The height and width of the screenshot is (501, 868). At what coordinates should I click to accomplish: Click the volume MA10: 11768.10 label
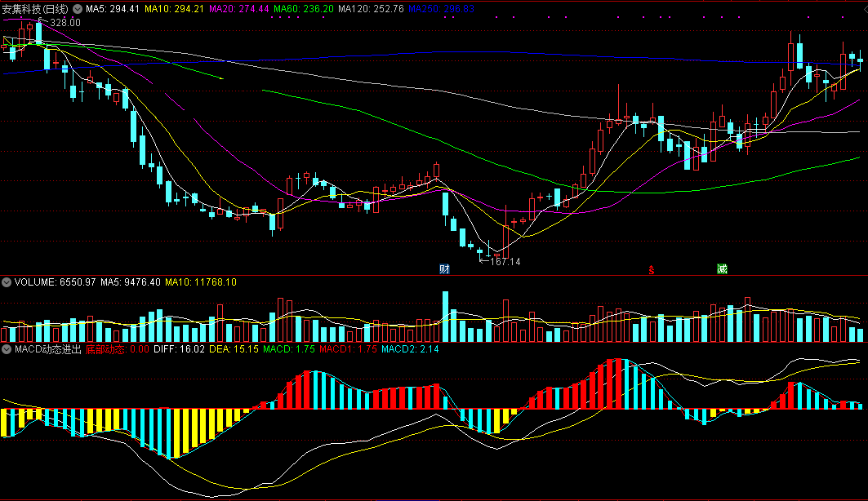tap(201, 282)
